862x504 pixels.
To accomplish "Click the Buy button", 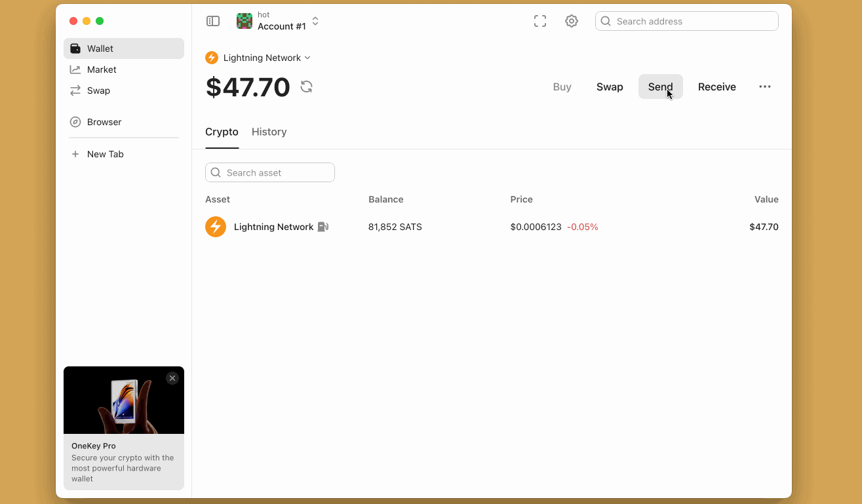I will point(562,87).
